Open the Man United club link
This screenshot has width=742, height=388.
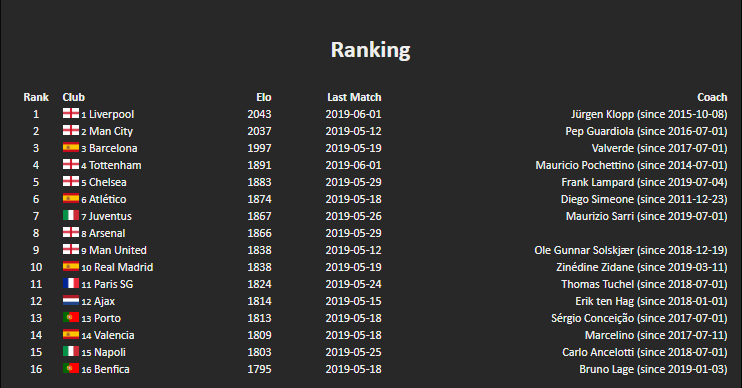(x=118, y=250)
